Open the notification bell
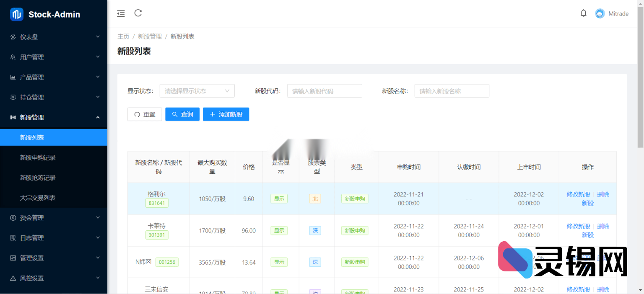 coord(583,13)
